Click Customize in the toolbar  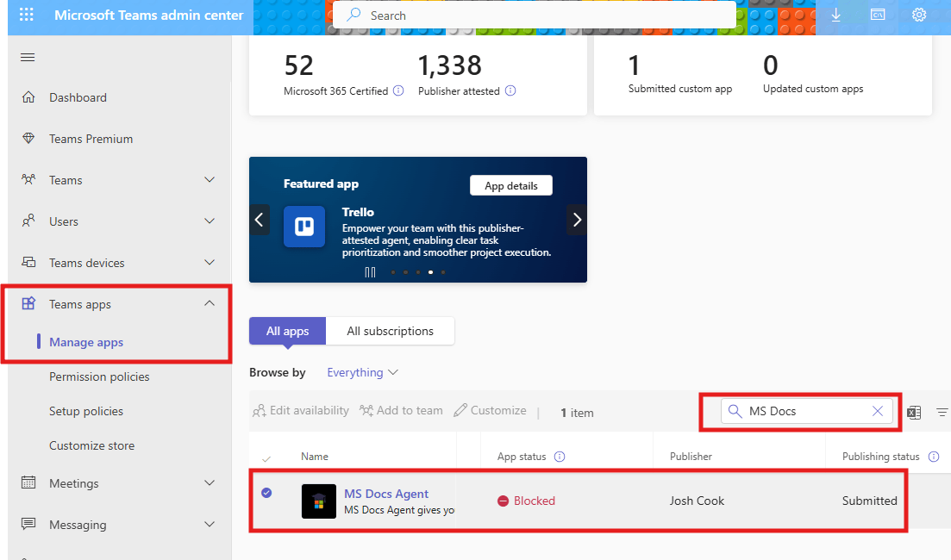490,410
